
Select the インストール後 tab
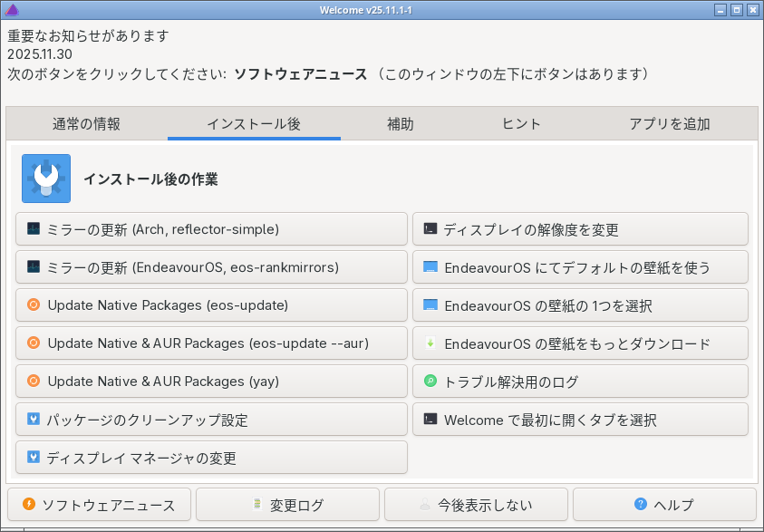click(x=254, y=124)
